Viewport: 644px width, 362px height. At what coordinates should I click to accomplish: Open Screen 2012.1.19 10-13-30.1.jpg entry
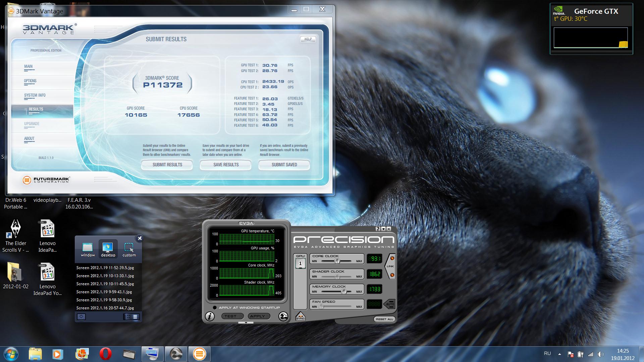coord(105,276)
